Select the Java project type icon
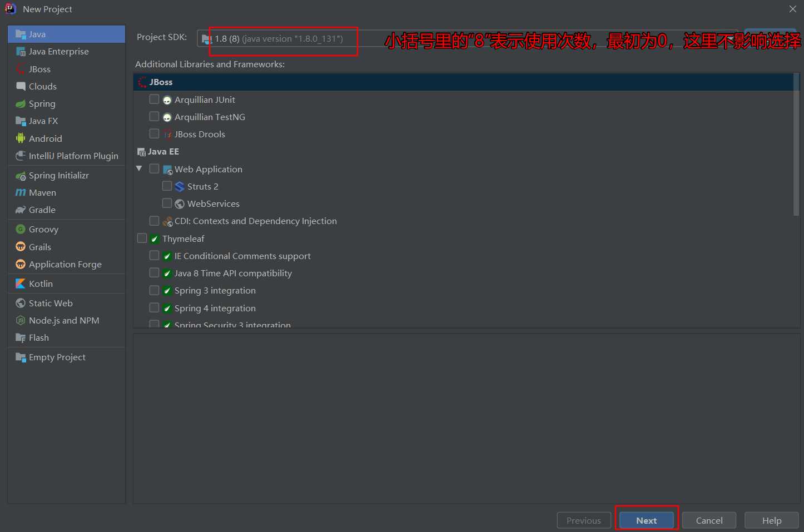 pyautogui.click(x=21, y=34)
